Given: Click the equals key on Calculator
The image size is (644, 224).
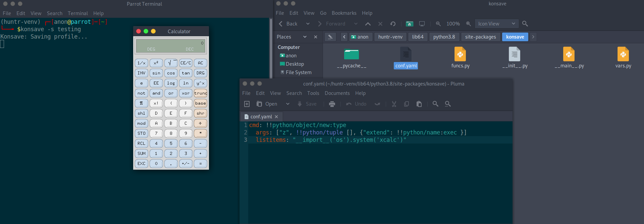Looking at the screenshot, I should click(x=201, y=164).
